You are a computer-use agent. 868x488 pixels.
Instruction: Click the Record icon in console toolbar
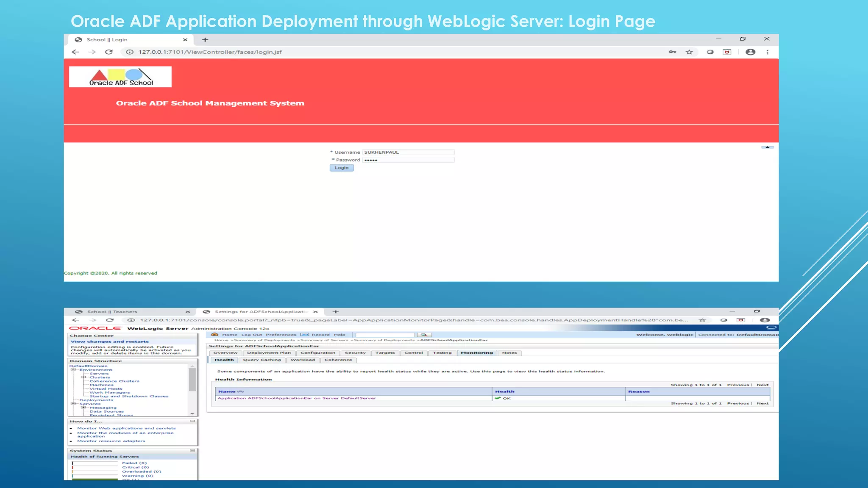(x=304, y=335)
